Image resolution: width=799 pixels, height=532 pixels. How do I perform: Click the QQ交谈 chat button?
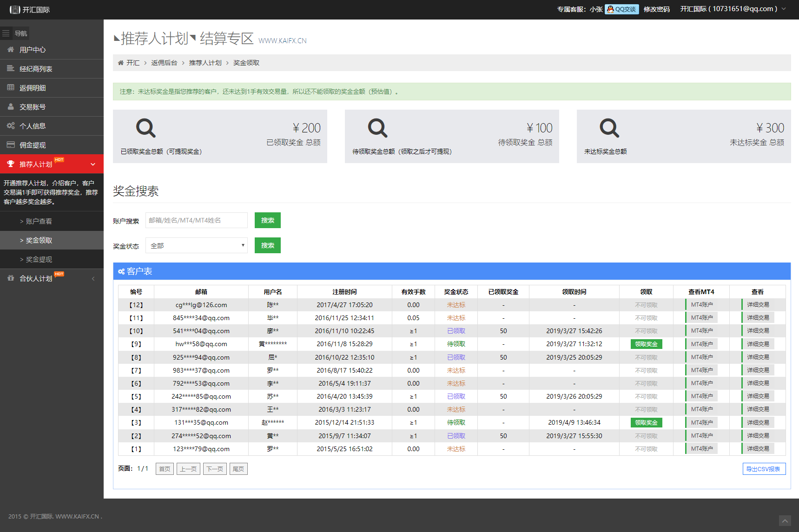[621, 9]
